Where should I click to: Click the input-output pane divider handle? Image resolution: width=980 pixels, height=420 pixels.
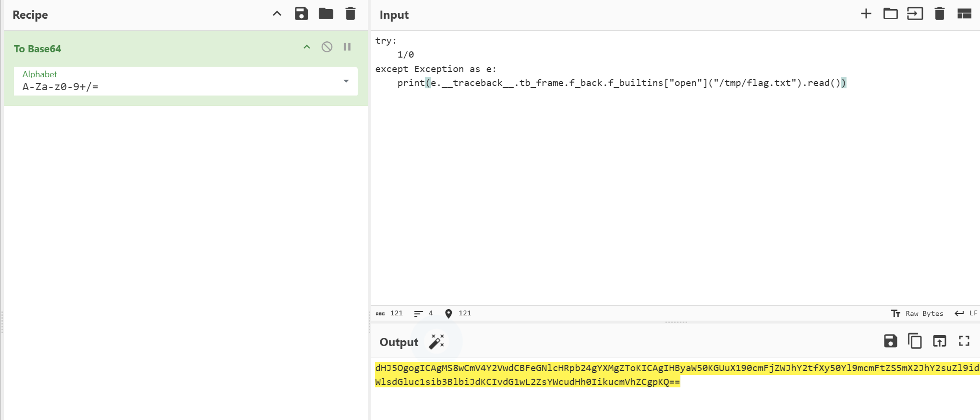676,322
